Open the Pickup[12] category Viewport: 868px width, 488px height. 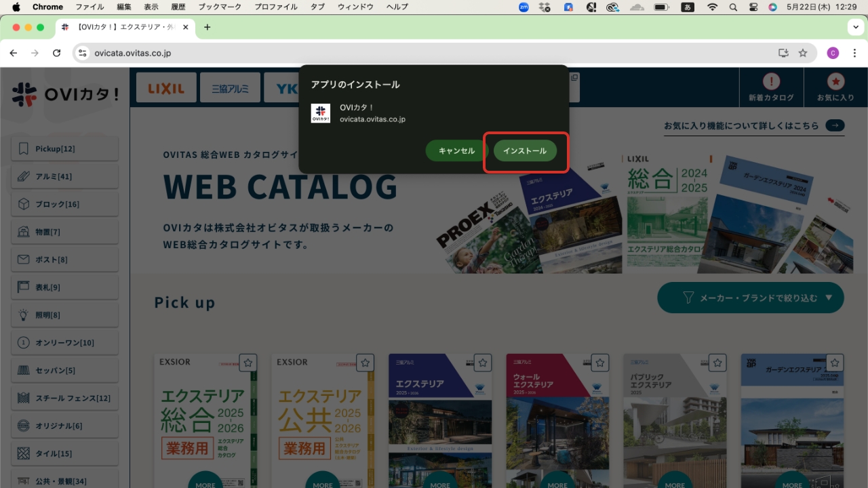pyautogui.click(x=64, y=148)
